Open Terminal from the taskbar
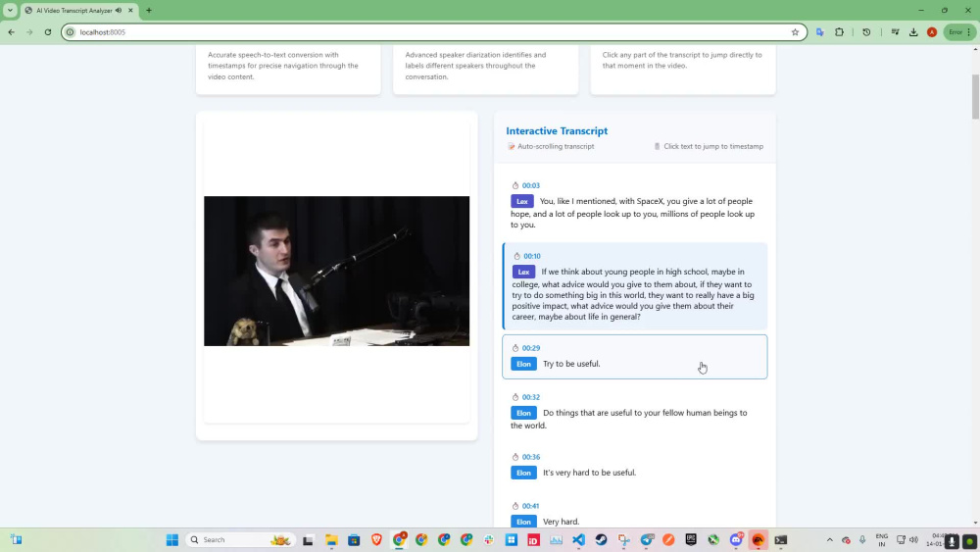The width and height of the screenshot is (980, 552). (781, 540)
